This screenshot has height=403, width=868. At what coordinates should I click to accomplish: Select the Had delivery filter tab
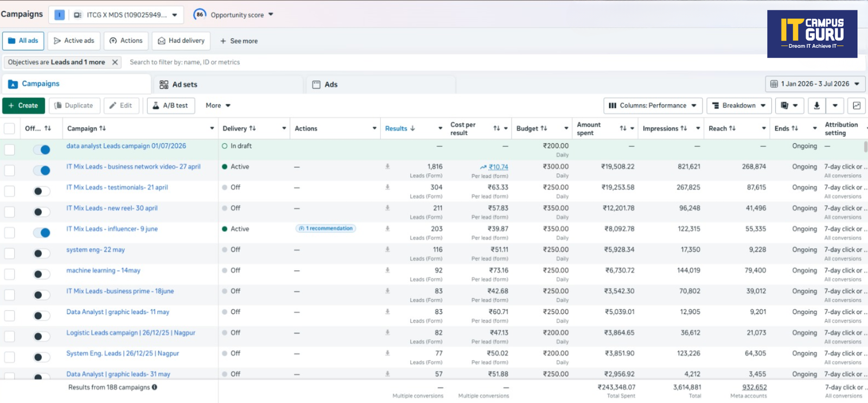point(181,41)
